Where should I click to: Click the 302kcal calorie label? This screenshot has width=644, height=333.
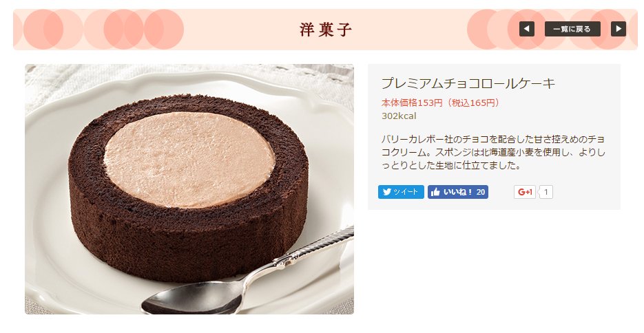(399, 116)
